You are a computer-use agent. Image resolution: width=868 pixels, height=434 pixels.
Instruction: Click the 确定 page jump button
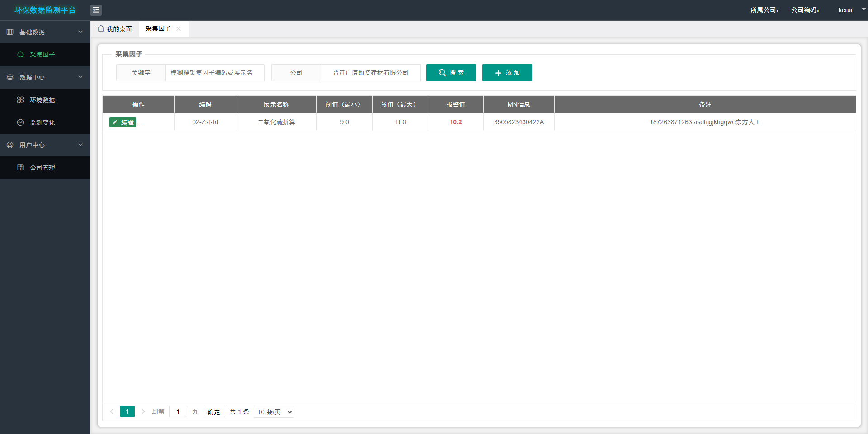coord(213,412)
